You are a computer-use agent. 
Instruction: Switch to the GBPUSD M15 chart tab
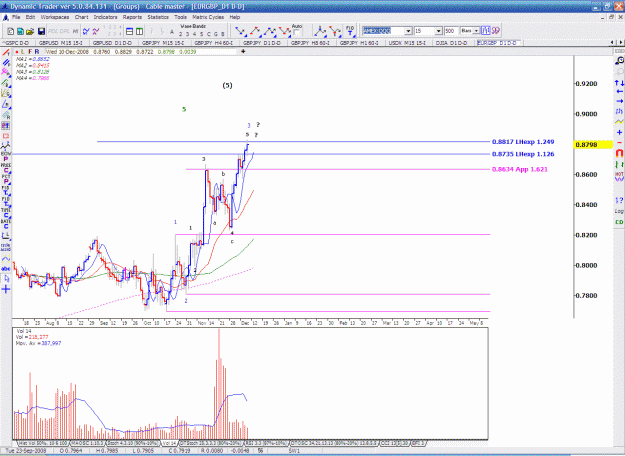point(61,43)
